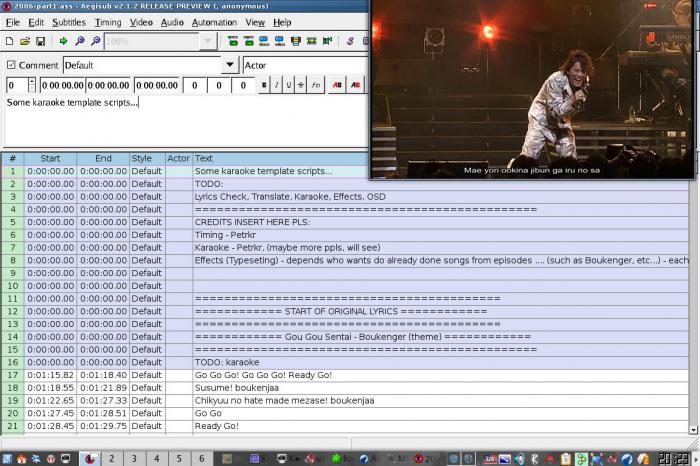
Task: Click the Italic formatting button
Action: 276,85
